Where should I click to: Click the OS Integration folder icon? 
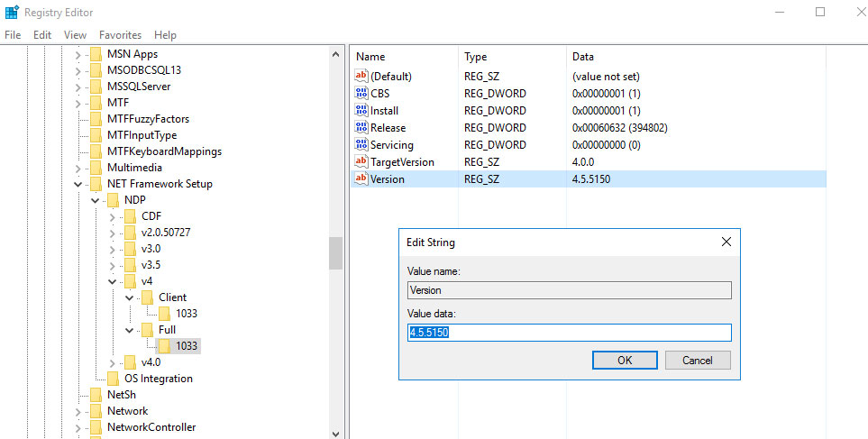(114, 379)
